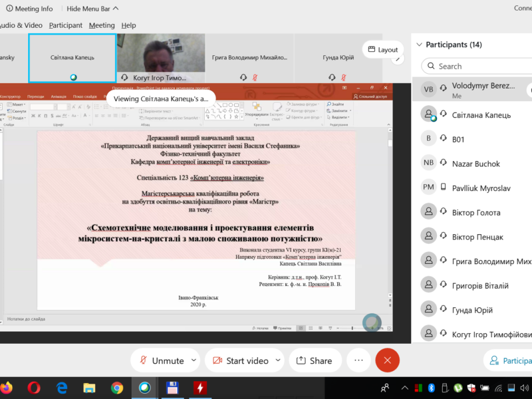Start video camera
Image resolution: width=532 pixels, height=399 pixels.
point(240,360)
